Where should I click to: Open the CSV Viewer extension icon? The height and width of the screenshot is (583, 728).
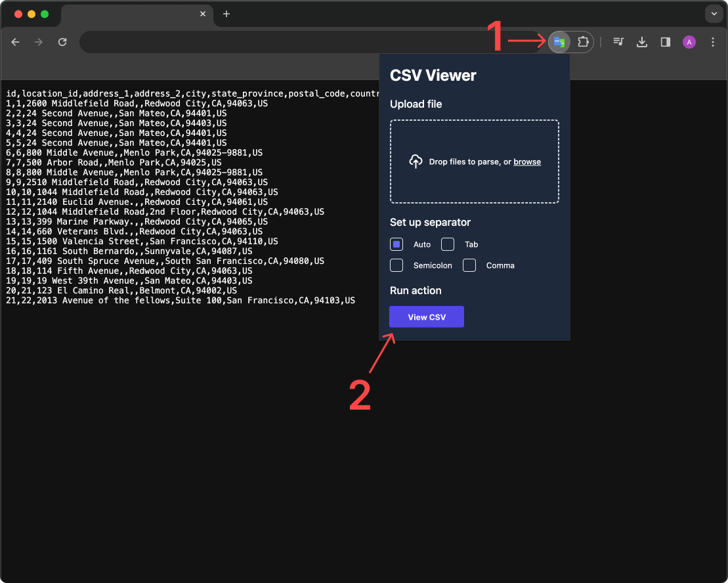coord(559,42)
